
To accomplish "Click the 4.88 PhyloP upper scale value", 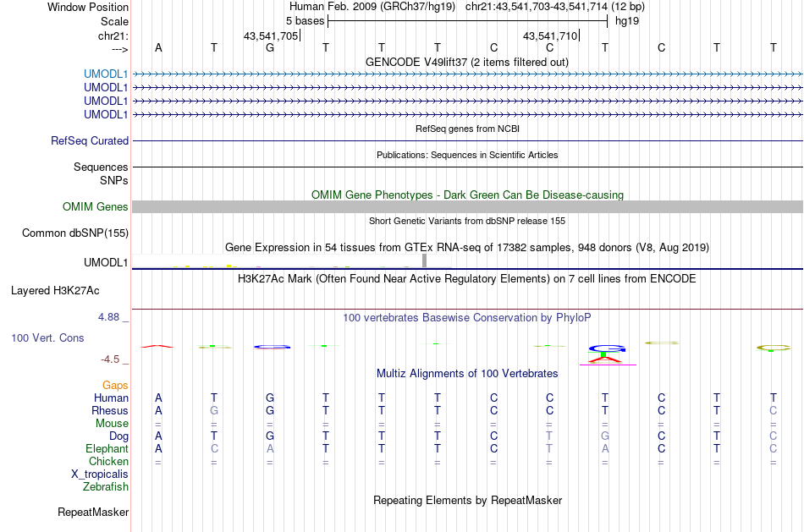I will [x=108, y=317].
